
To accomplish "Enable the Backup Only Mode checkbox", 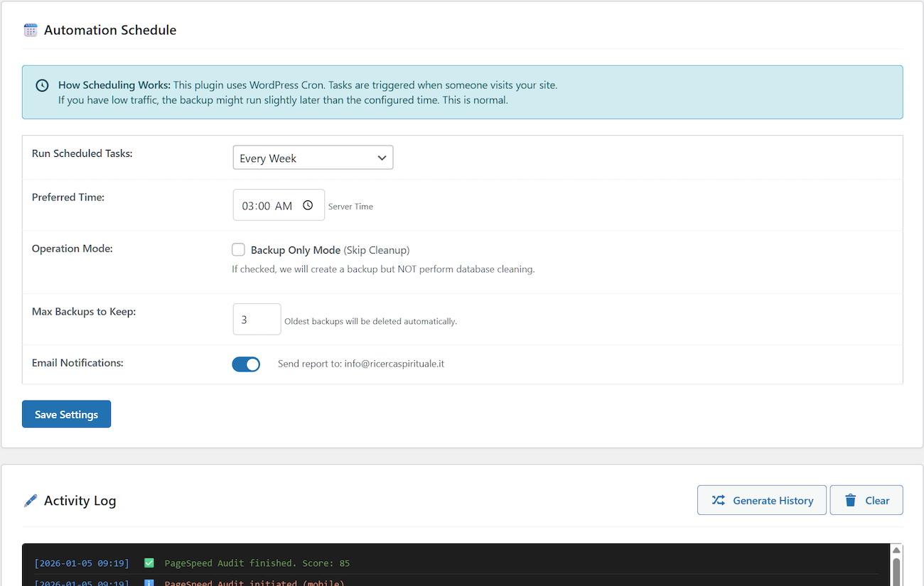I will (239, 249).
